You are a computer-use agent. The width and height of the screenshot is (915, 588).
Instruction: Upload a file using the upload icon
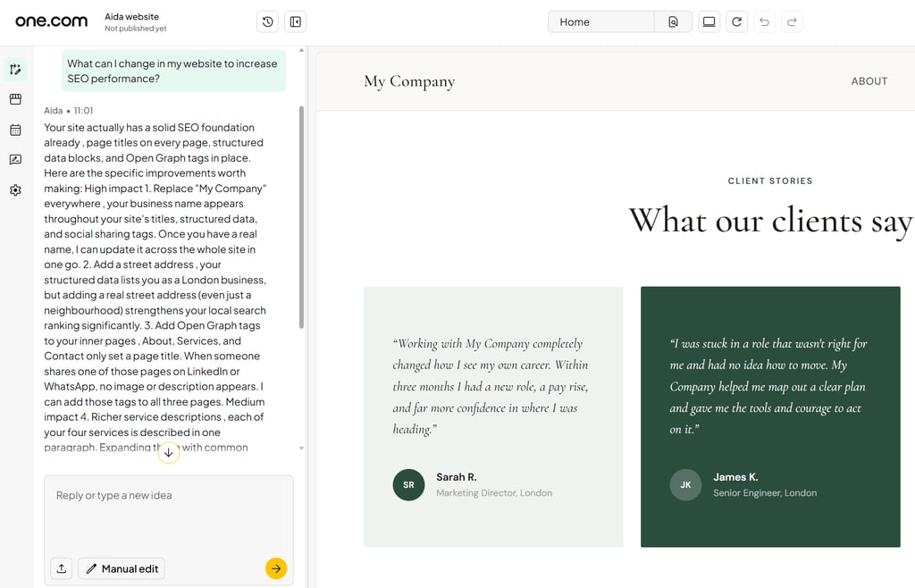pos(62,568)
